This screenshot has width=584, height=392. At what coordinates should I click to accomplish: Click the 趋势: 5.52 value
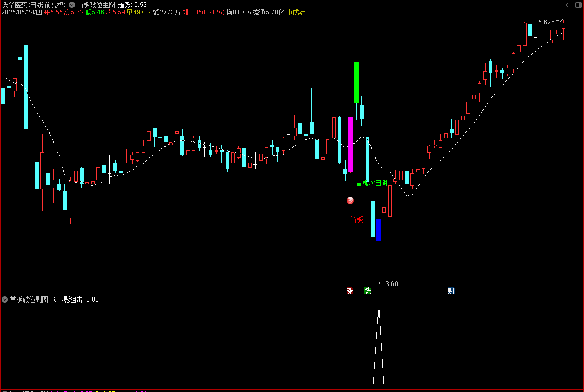(x=132, y=5)
